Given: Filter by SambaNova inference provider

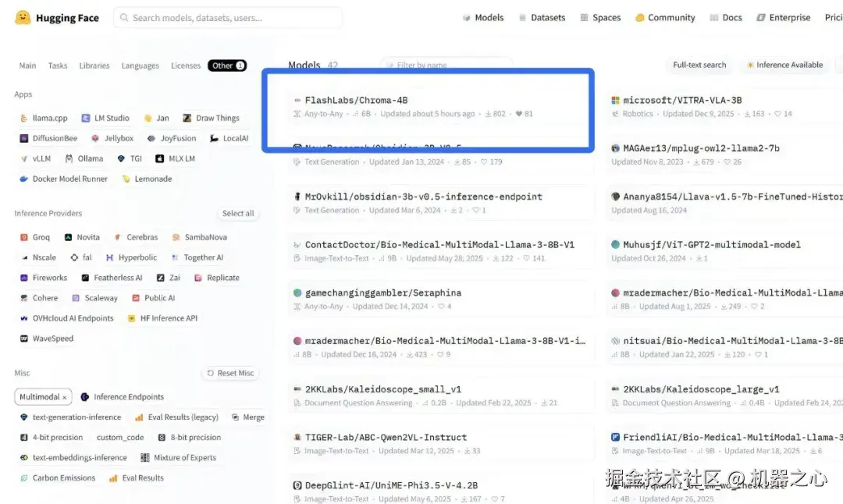Looking at the screenshot, I should 200,237.
